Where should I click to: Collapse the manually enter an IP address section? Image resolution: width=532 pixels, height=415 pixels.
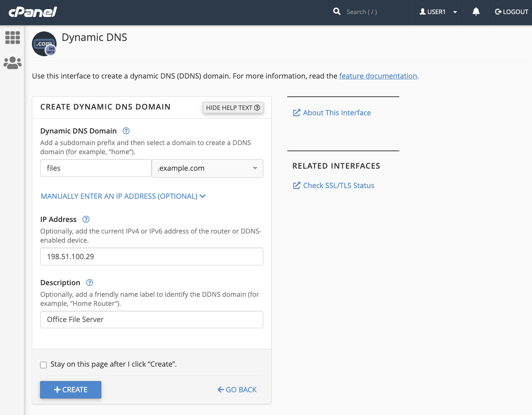pos(123,196)
